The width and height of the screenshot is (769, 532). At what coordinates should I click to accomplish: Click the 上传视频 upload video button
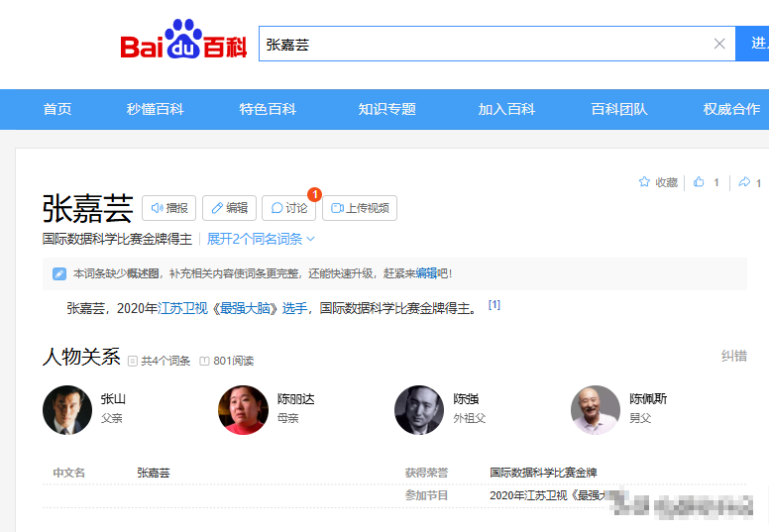pyautogui.click(x=360, y=208)
